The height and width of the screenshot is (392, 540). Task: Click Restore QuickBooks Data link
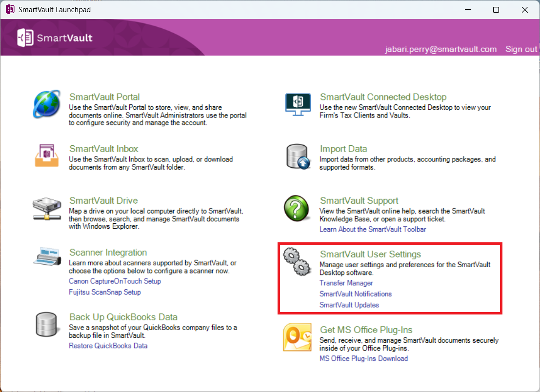tap(108, 346)
